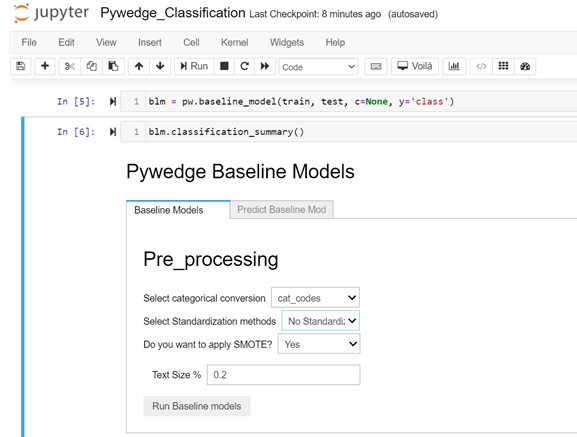Click the Select categorical conversion label
The width and height of the screenshot is (577, 437).
[204, 298]
